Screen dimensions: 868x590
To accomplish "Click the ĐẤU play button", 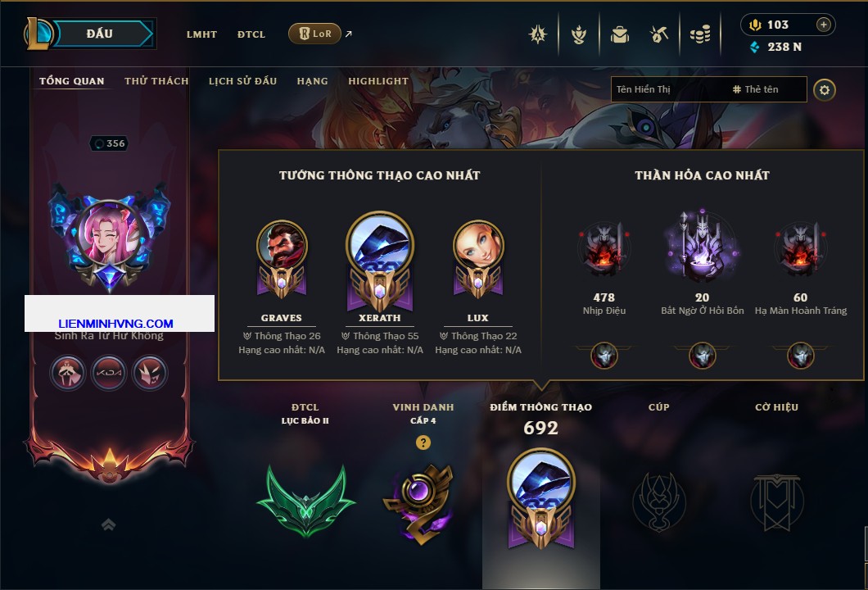I will pos(100,34).
